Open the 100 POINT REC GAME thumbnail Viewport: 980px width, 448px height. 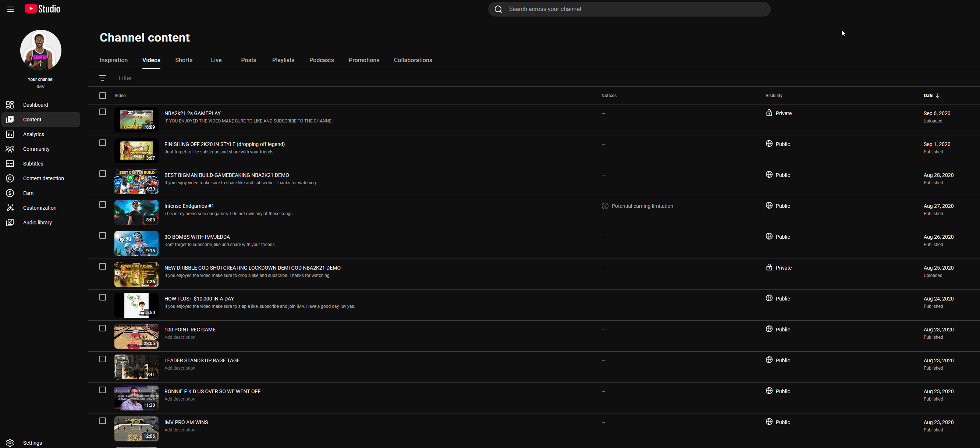[x=136, y=336]
